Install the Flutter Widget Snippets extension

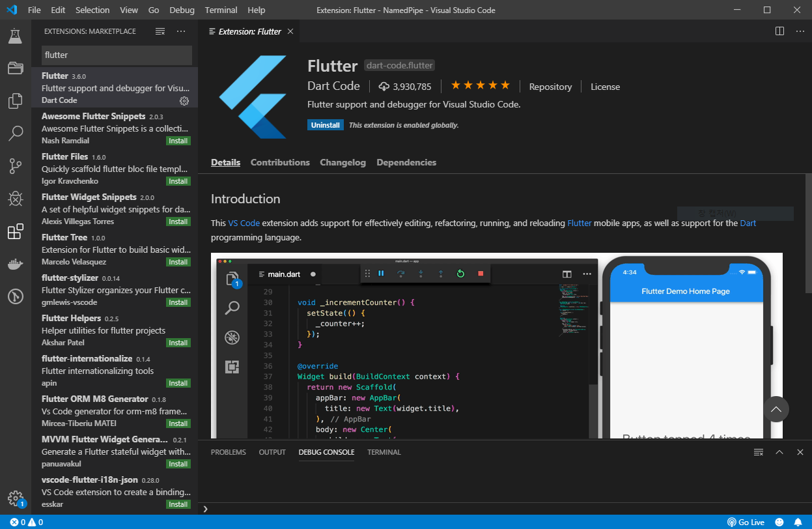point(178,222)
